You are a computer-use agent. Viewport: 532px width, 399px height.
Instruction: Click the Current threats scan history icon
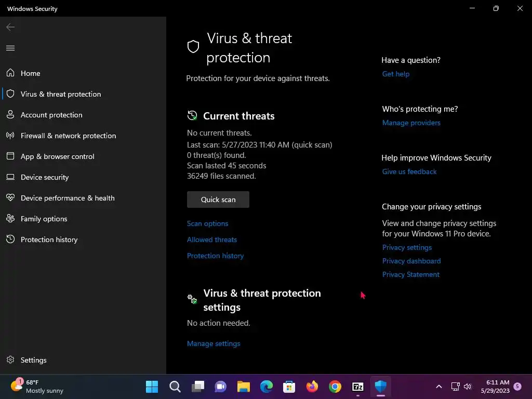[192, 115]
